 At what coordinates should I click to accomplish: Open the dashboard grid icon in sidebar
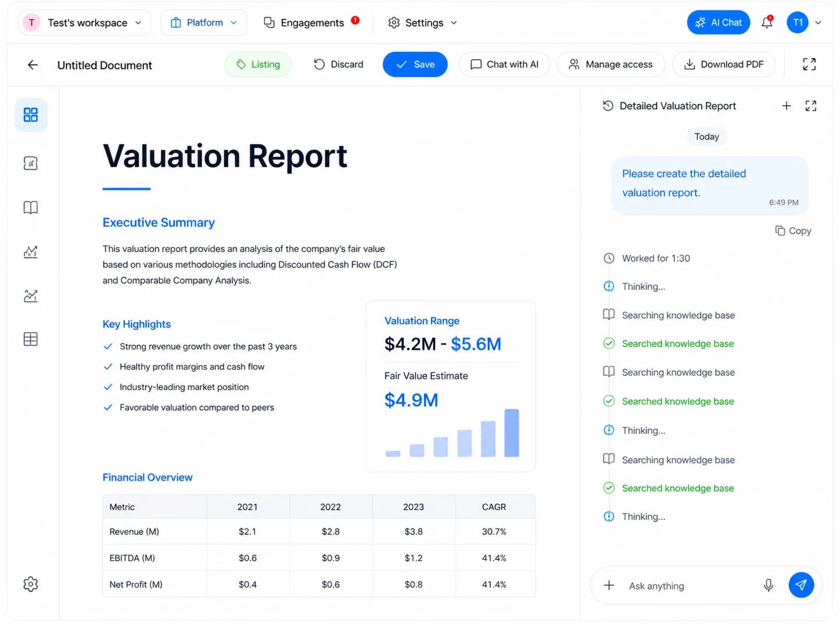pyautogui.click(x=31, y=115)
